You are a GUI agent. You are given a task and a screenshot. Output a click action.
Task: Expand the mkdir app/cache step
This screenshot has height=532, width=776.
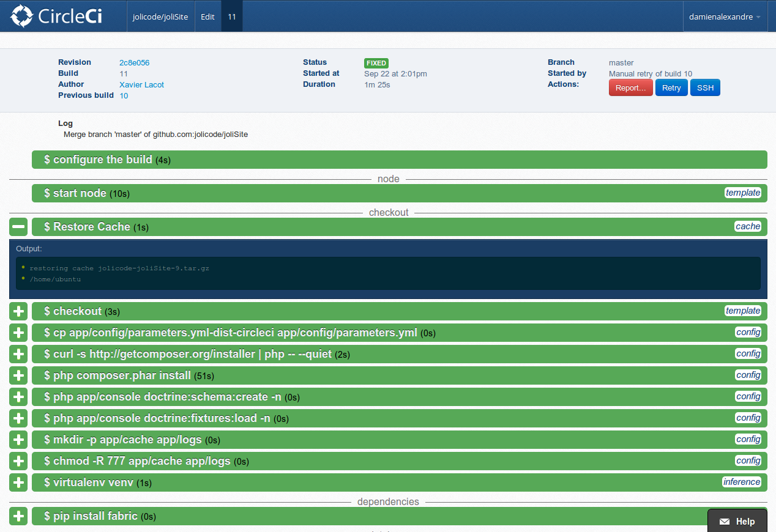point(18,440)
